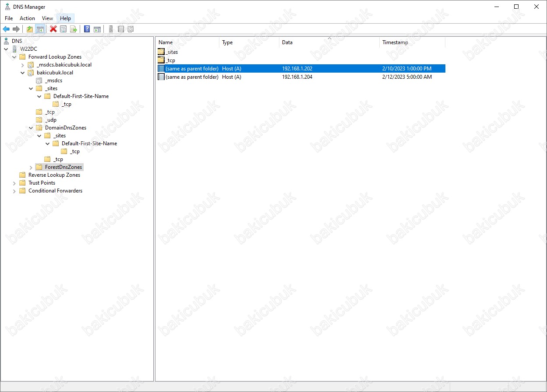547x392 pixels.
Task: Collapse the bakicubuk.local zone node
Action: (x=23, y=73)
